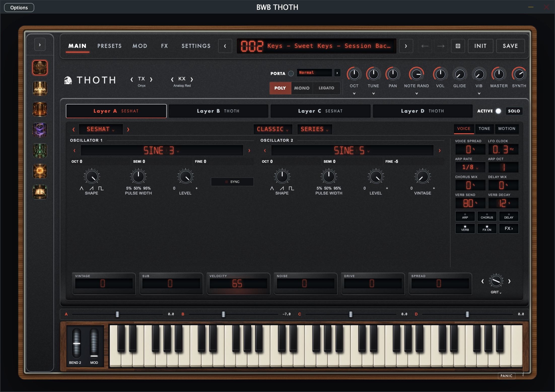The width and height of the screenshot is (555, 392).
Task: Click the redo right arrow icon
Action: (x=441, y=46)
